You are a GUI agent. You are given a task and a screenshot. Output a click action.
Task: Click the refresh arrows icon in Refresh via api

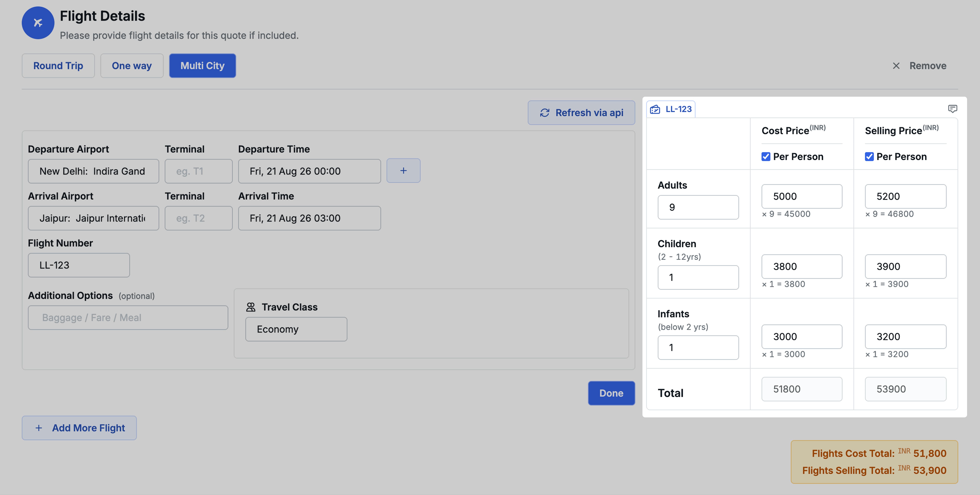545,113
